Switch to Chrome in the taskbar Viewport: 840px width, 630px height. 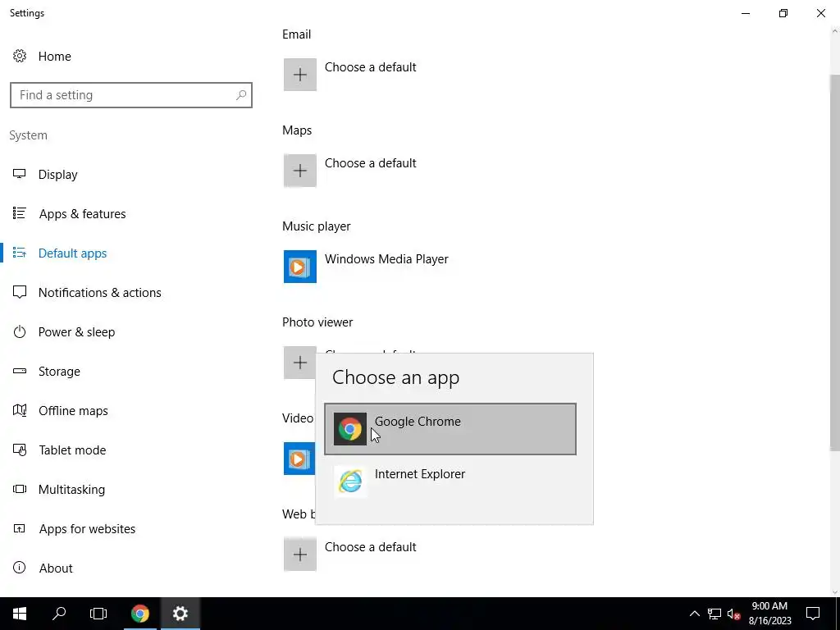139,614
